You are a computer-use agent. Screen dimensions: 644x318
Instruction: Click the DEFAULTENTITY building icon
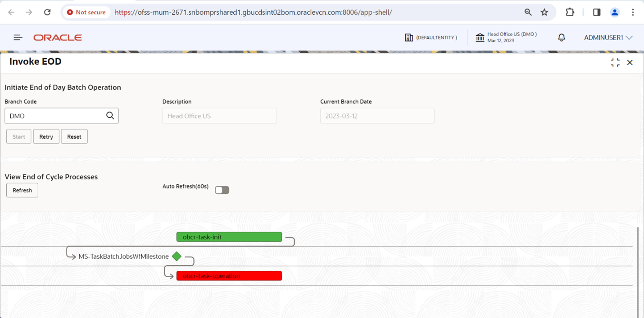pyautogui.click(x=409, y=38)
